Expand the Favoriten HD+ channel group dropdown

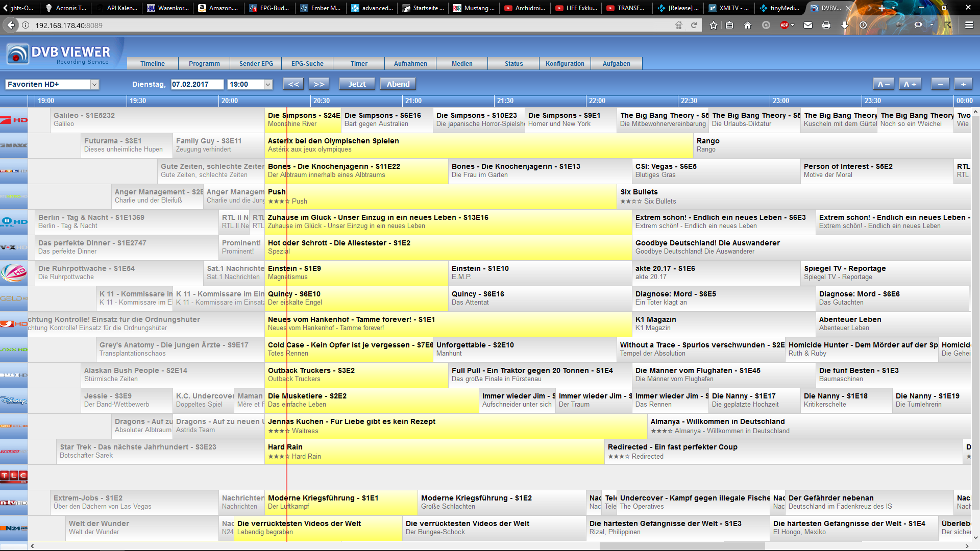[94, 84]
